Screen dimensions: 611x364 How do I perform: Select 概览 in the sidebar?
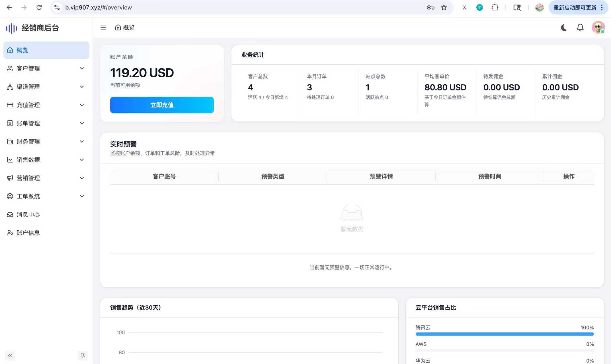pos(46,50)
